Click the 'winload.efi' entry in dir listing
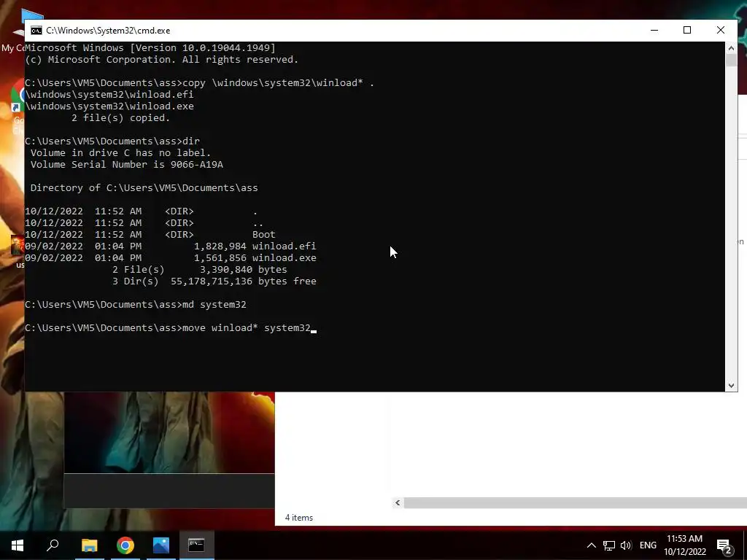Image resolution: width=747 pixels, height=560 pixels. [284, 246]
